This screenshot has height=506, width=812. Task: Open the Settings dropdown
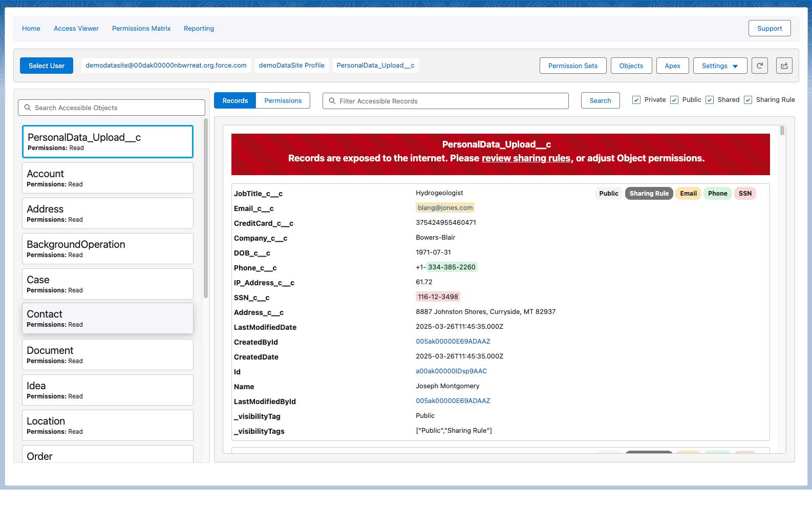click(719, 66)
